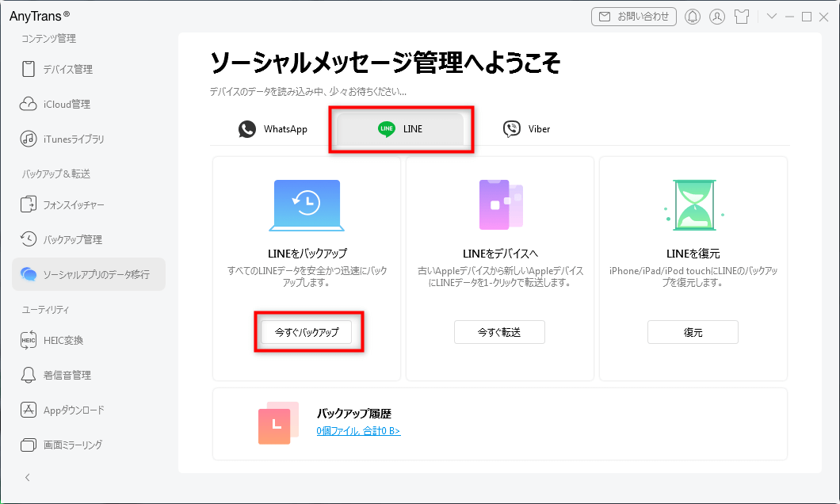This screenshot has height=504, width=840.
Task: Switch to the Viber tab
Action: tap(525, 128)
